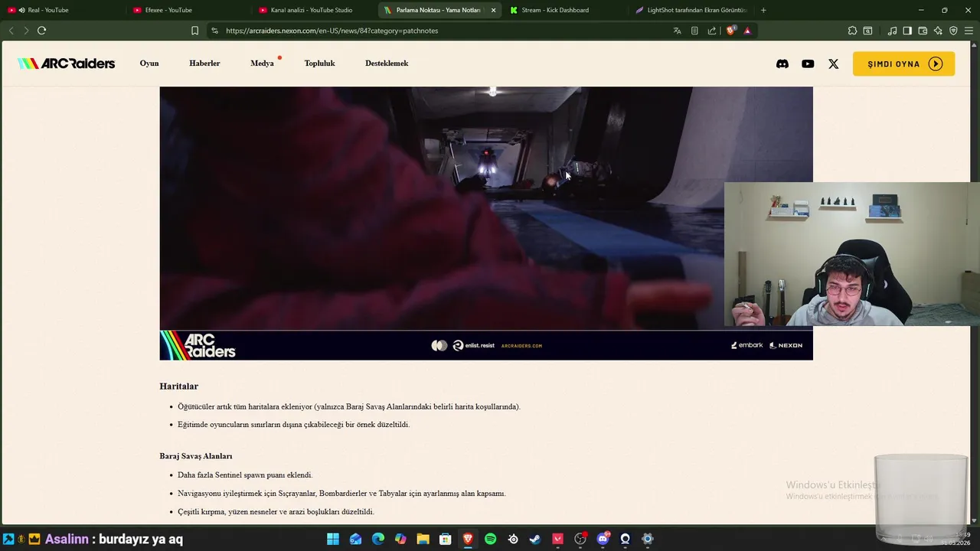Image resolution: width=980 pixels, height=551 pixels.
Task: Go back to the previous page
Action: coord(11,31)
